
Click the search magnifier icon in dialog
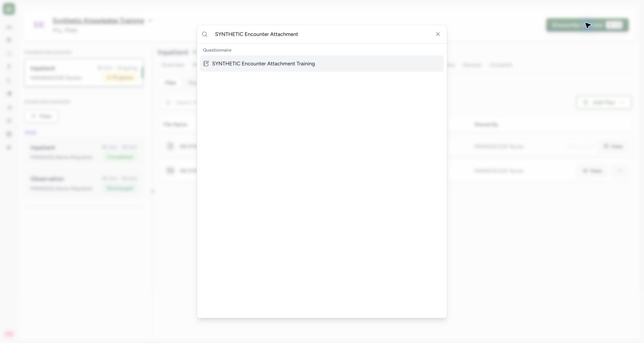pyautogui.click(x=205, y=34)
